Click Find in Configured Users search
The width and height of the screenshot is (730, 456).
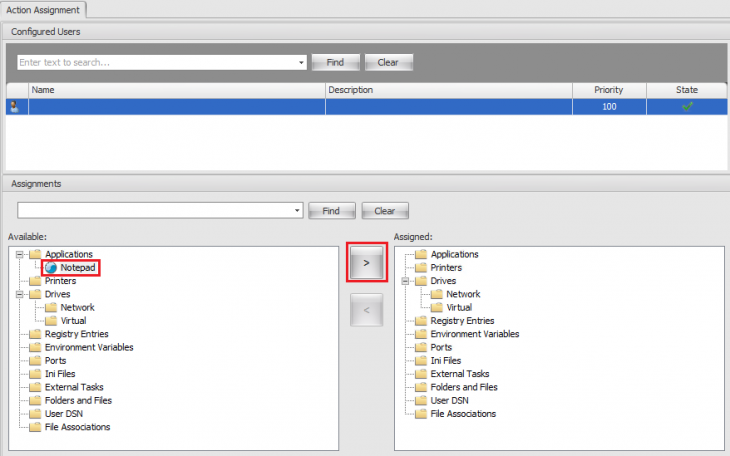pyautogui.click(x=335, y=62)
